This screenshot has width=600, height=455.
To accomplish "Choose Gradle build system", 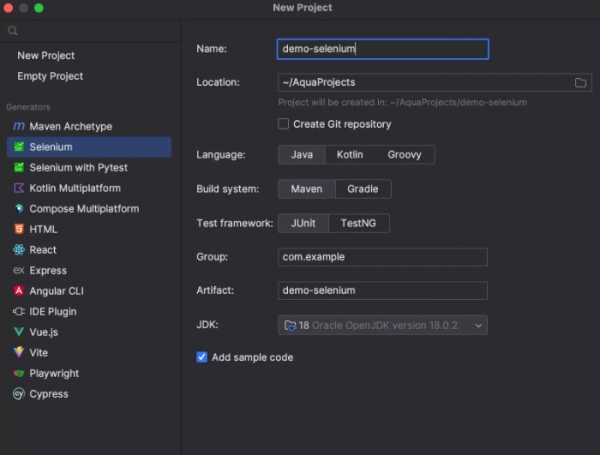I will point(363,189).
